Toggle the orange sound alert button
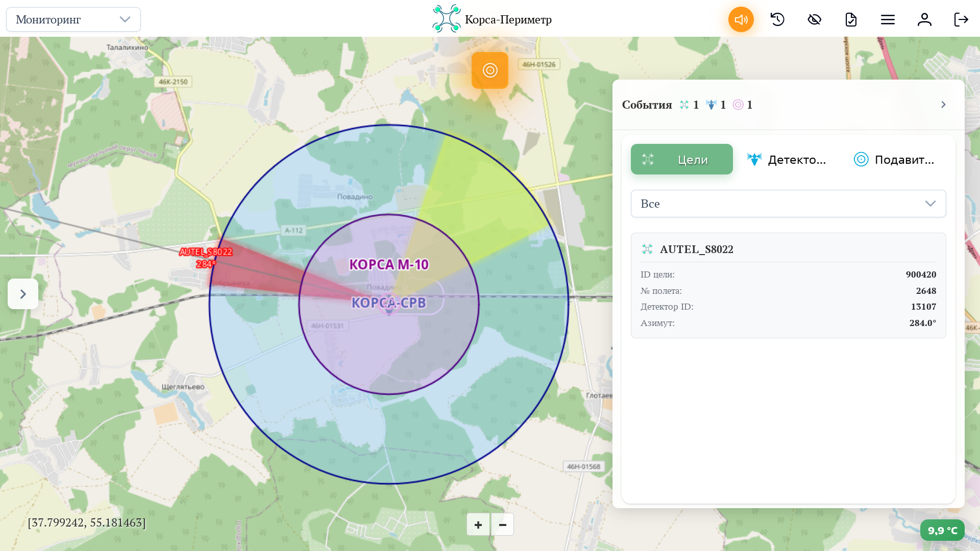Image resolution: width=980 pixels, height=551 pixels. point(741,19)
